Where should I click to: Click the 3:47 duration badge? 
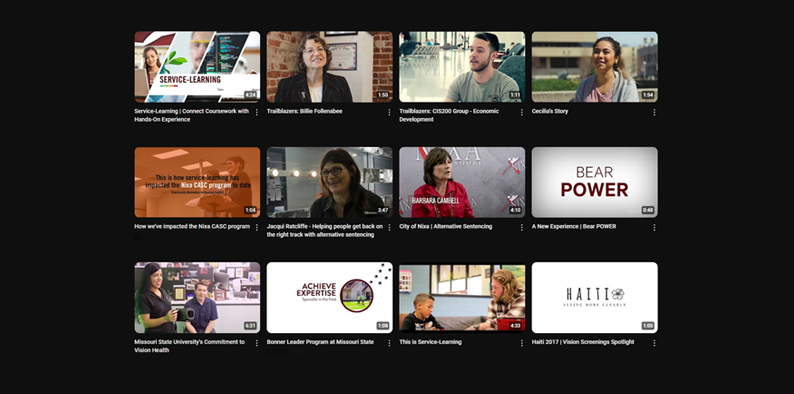pos(383,210)
